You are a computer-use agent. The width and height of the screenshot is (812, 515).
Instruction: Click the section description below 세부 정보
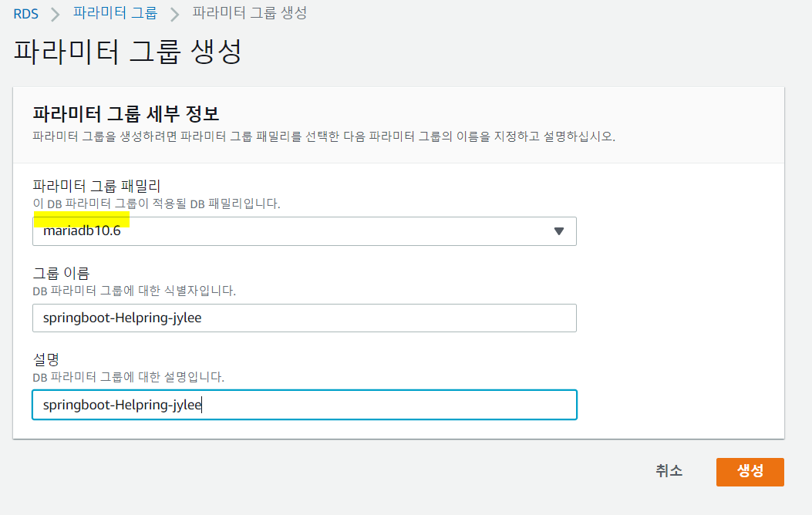click(324, 136)
